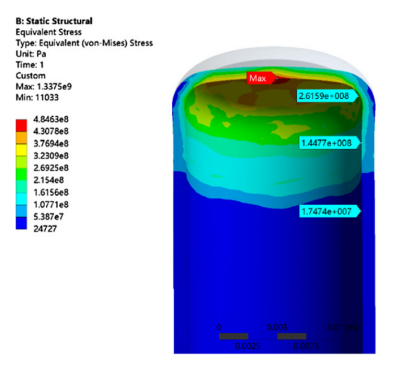The image size is (413, 369).
Task: Click the orange legend color band
Action: 21,138
